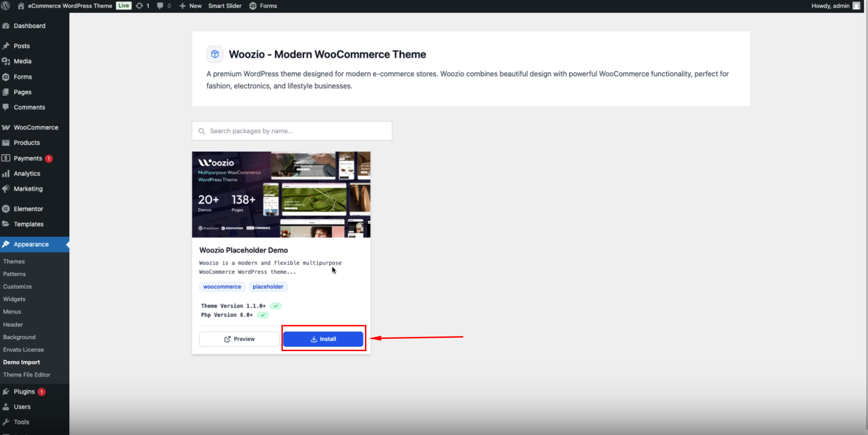Focus the Search packages by name field
Image resolution: width=868 pixels, height=435 pixels.
[x=297, y=131]
